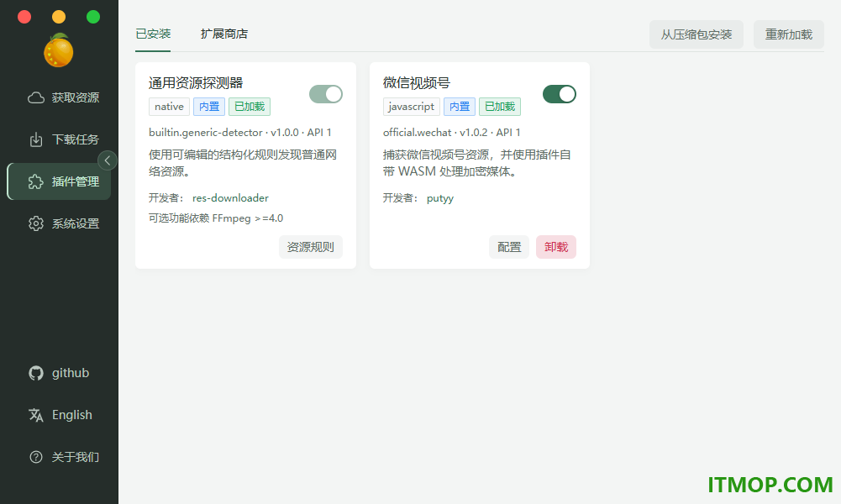The image size is (841, 504).
Task: Go to 下载任务 in the sidebar
Action: click(59, 139)
